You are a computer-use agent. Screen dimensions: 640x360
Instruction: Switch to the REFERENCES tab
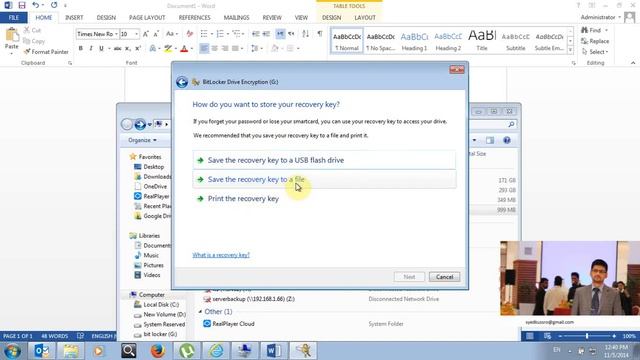(195, 18)
